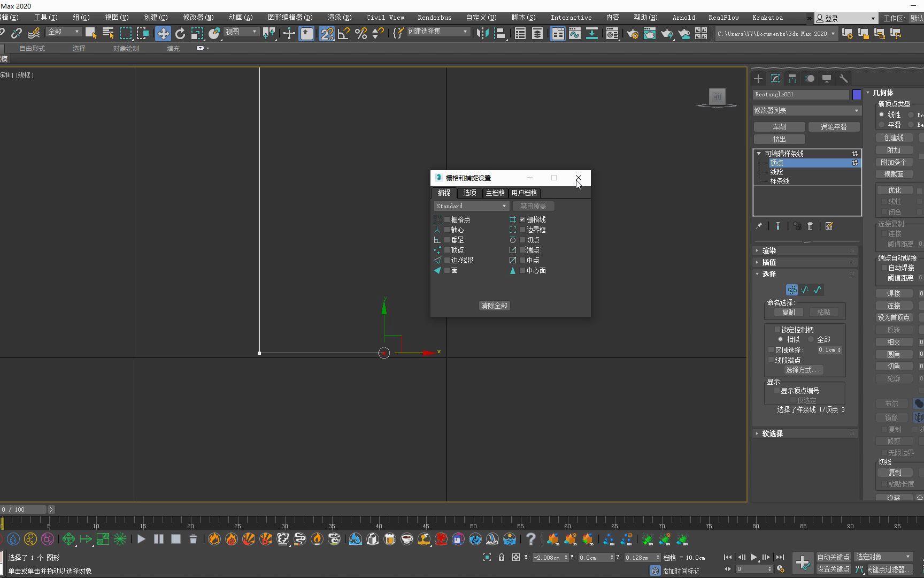Click Select by Name icon
This screenshot has width=924, height=578.
click(108, 33)
